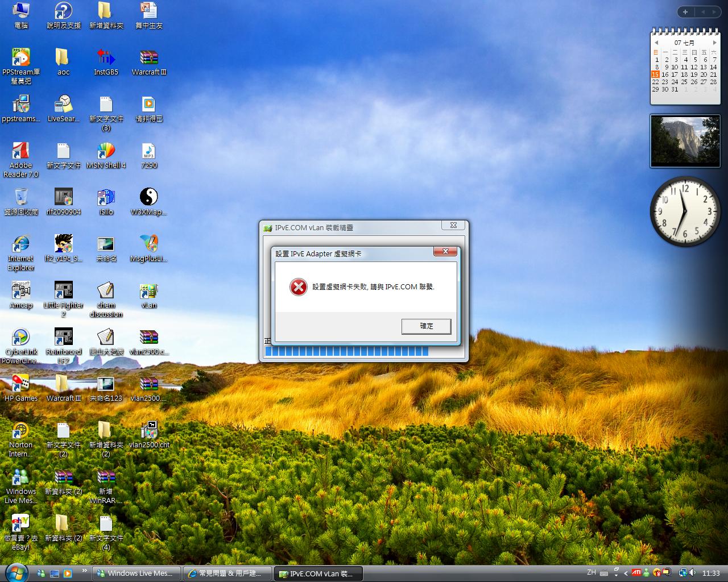The height and width of the screenshot is (582, 728).
Task: Select the 未命名123 image file icon
Action: [106, 388]
